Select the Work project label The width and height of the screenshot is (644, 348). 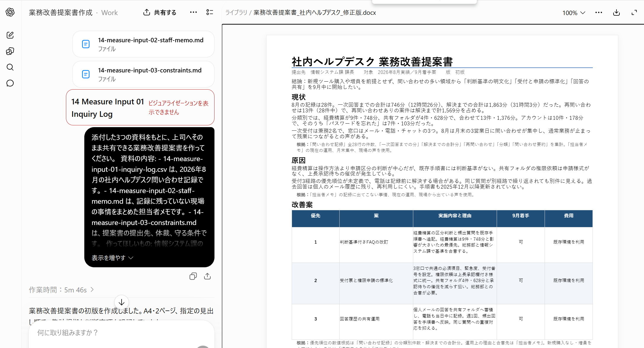[x=109, y=13]
